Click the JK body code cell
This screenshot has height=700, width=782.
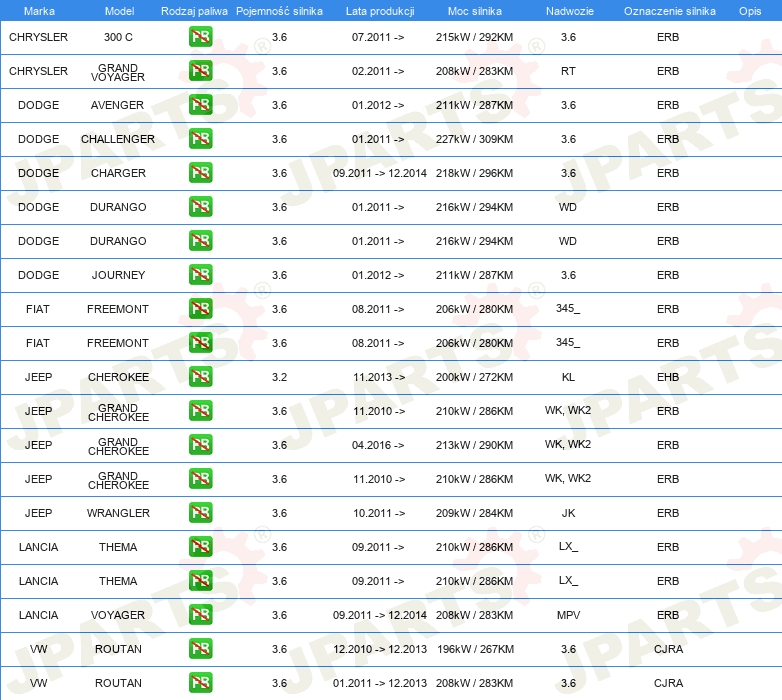pyautogui.click(x=569, y=513)
